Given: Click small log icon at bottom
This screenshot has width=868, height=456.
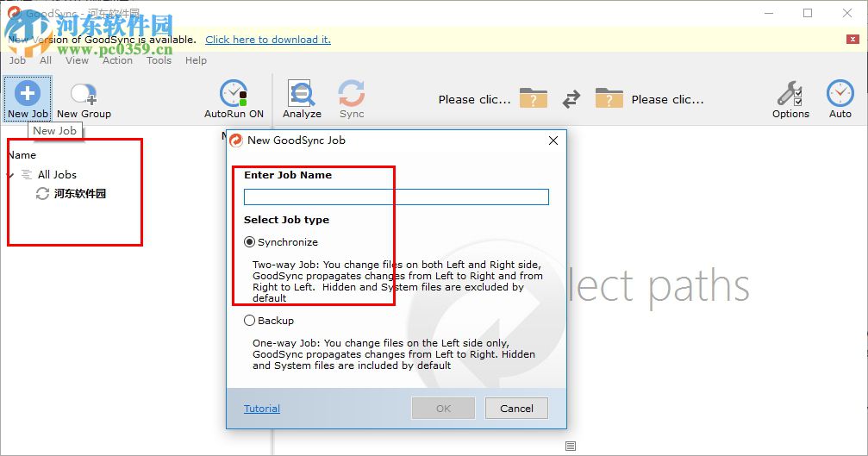Looking at the screenshot, I should tap(571, 446).
